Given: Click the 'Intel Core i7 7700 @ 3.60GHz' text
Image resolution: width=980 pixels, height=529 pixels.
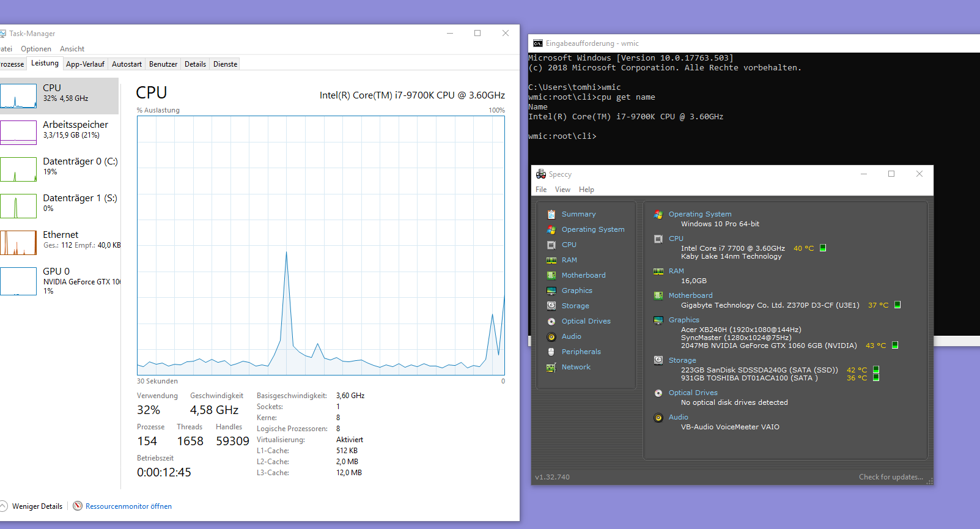Looking at the screenshot, I should coord(733,248).
